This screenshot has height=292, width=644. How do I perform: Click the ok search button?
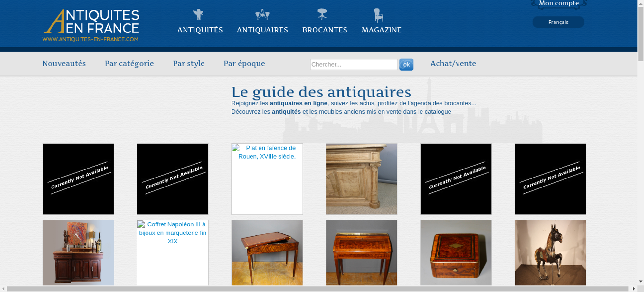(406, 65)
